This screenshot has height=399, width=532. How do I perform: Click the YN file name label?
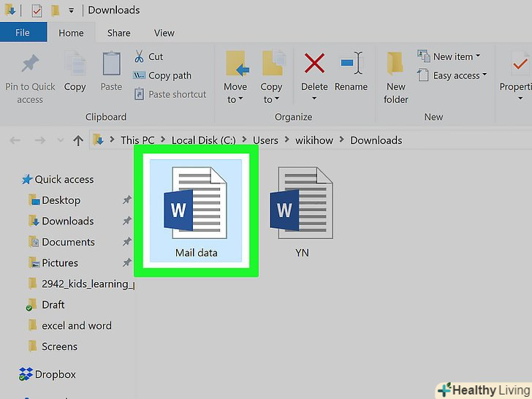coord(302,253)
